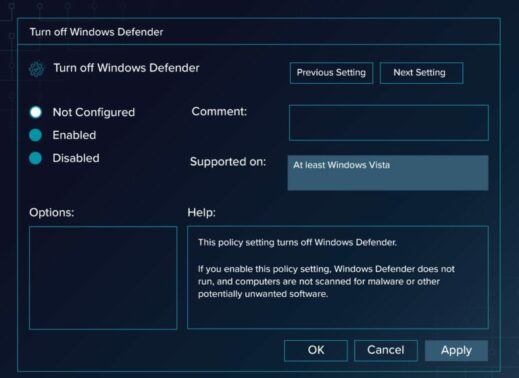Screen dimensions: 519x378
Task: Choose the Disabled radio option
Action: [36, 158]
